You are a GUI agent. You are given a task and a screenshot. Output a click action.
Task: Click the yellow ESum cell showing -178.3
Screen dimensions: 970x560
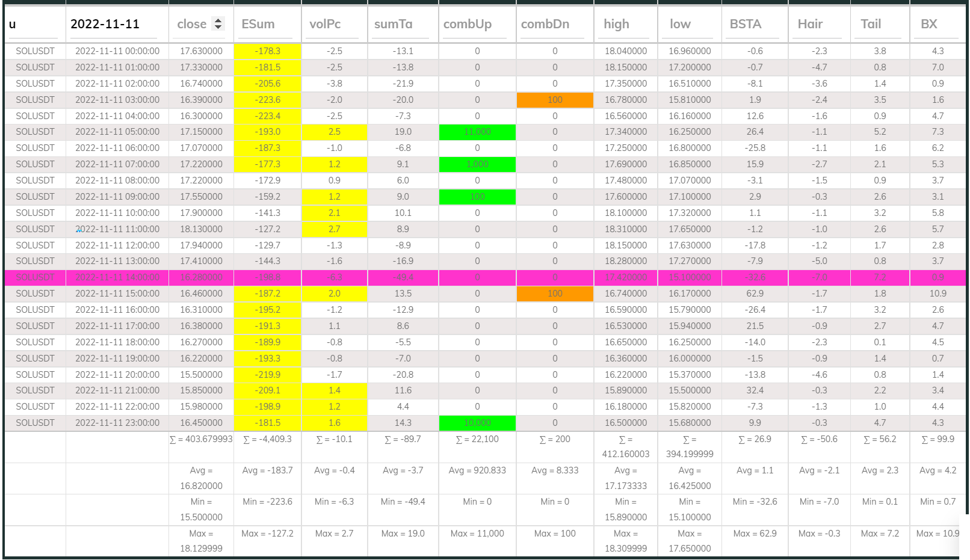coord(267,51)
